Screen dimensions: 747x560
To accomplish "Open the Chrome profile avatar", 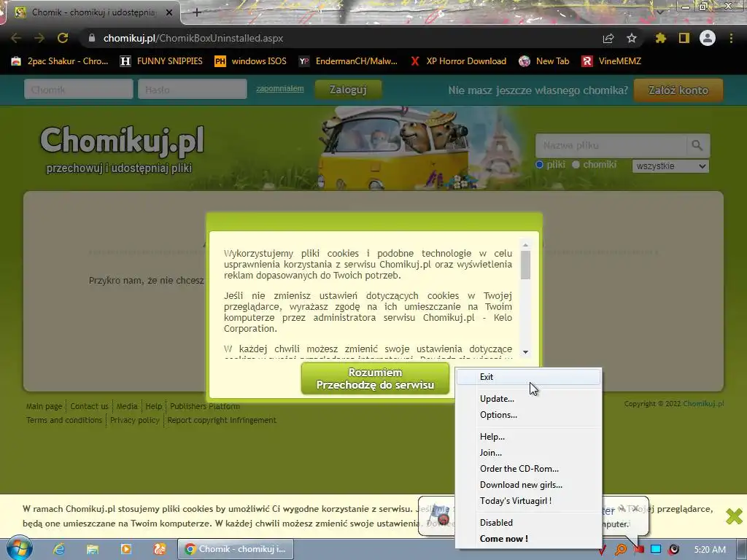I will (708, 38).
